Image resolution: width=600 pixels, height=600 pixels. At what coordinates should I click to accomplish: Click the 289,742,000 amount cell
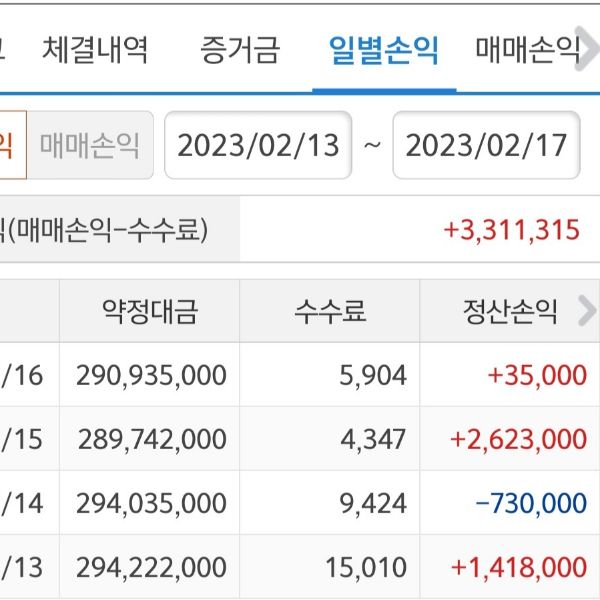tap(151, 439)
